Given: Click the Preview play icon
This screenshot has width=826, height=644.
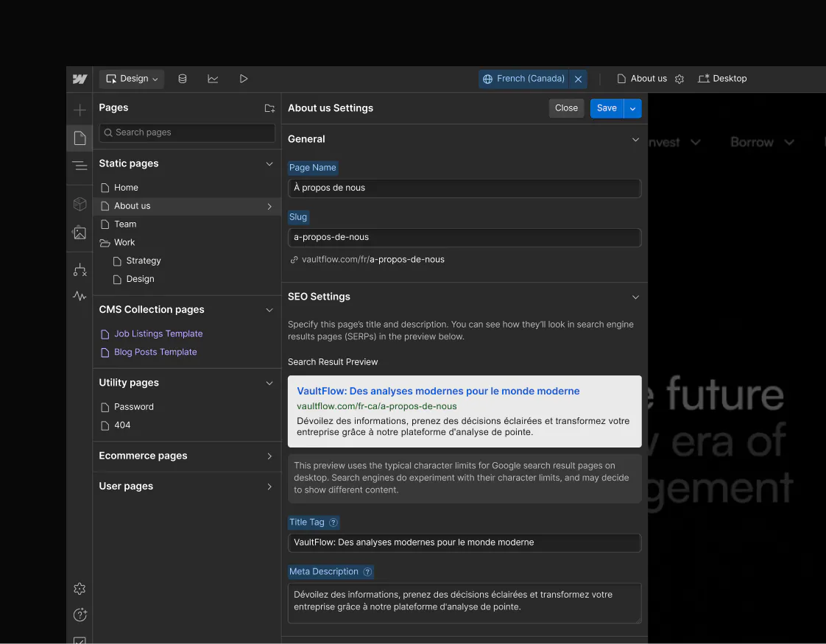Looking at the screenshot, I should pos(244,79).
